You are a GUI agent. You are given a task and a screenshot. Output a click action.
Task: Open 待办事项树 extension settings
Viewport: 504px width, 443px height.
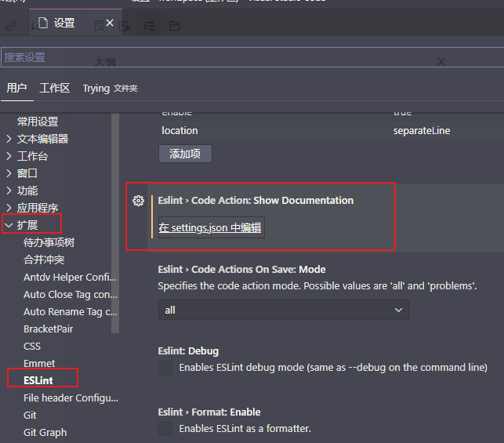point(49,242)
